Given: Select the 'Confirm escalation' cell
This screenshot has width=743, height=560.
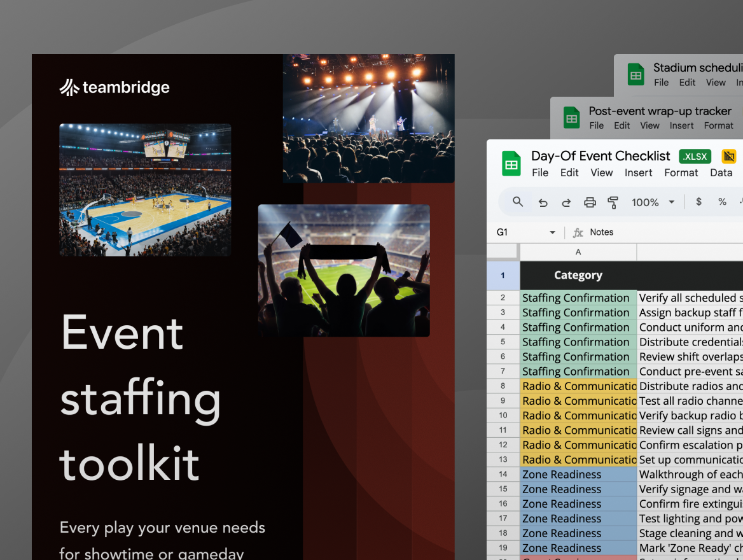Looking at the screenshot, I should [x=690, y=445].
